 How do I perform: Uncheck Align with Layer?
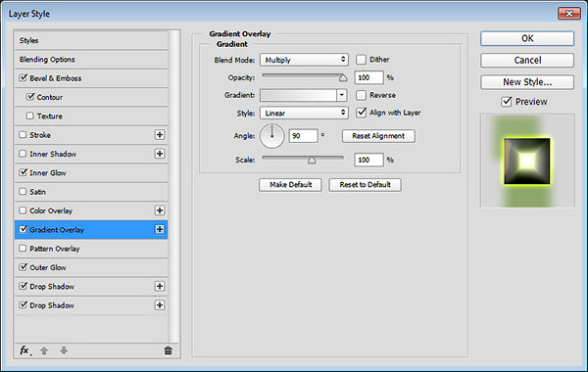[361, 113]
